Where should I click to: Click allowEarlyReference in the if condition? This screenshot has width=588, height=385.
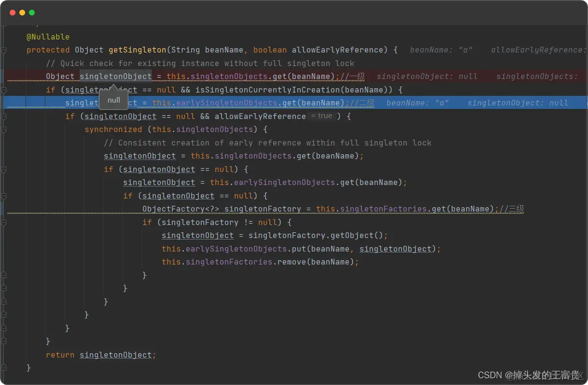(x=260, y=116)
